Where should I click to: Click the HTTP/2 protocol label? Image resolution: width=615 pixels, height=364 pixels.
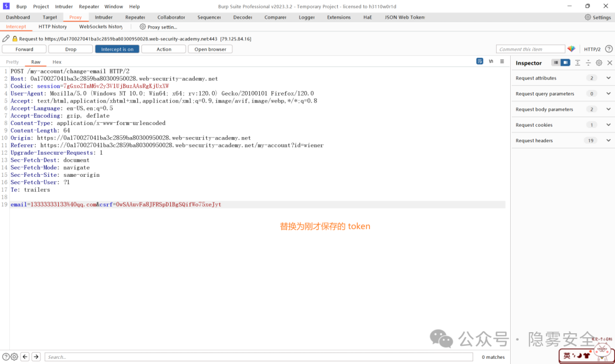coord(592,49)
